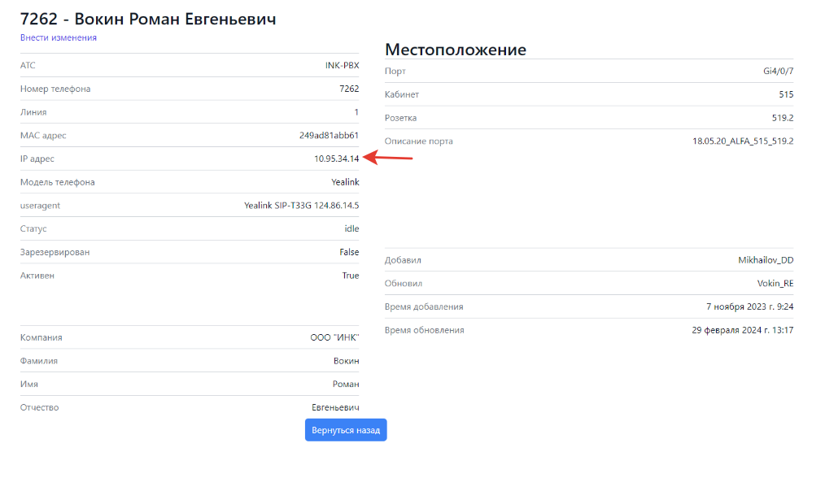The width and height of the screenshot is (825, 504).
Task: Select the IP address value 10.95.34.14
Action: click(x=337, y=159)
